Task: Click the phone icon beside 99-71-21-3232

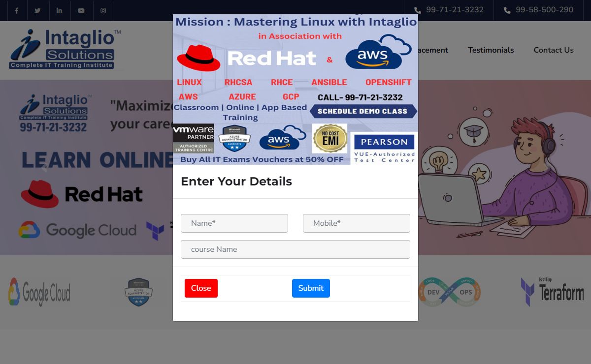Action: click(418, 10)
